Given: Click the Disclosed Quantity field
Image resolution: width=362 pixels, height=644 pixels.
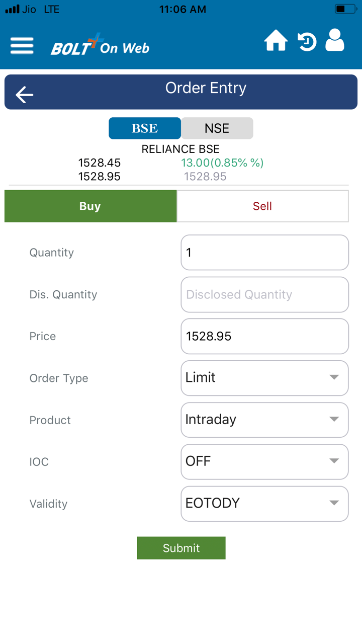Looking at the screenshot, I should point(264,294).
